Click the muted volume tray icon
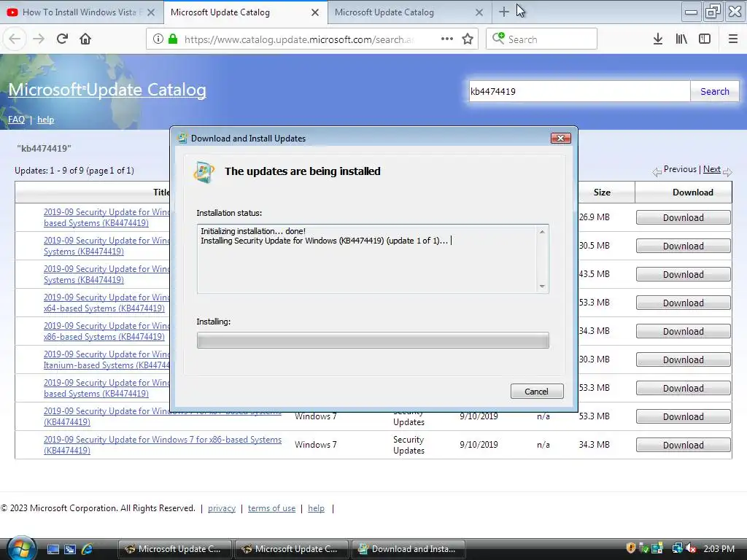Viewport: 747px width, 560px height. pyautogui.click(x=691, y=548)
